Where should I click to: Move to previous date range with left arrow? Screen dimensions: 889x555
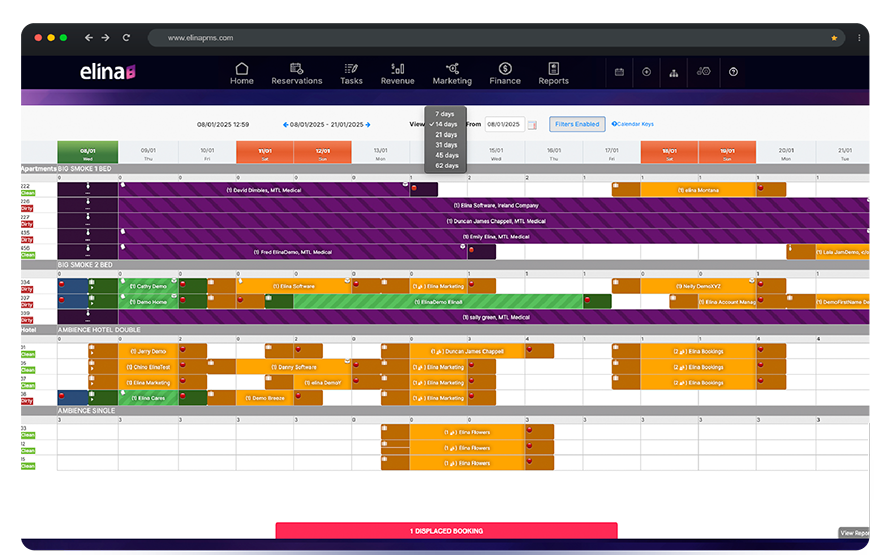click(285, 125)
